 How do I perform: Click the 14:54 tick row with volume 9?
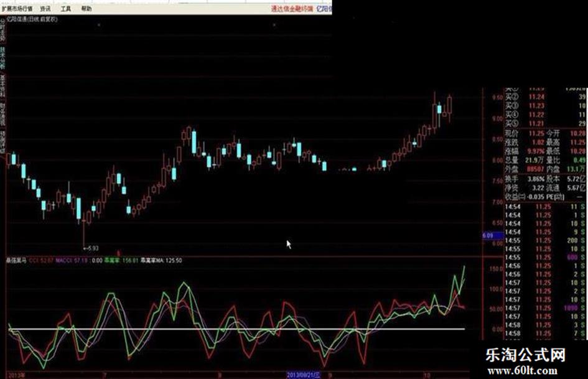tap(545, 232)
